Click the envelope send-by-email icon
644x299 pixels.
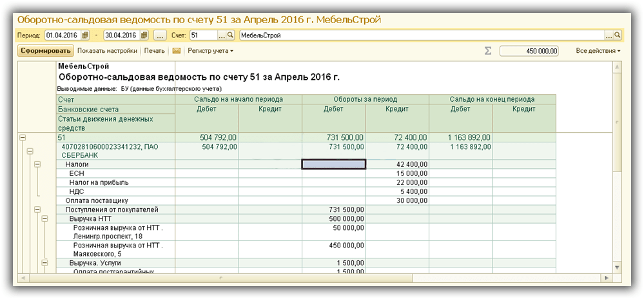click(176, 50)
